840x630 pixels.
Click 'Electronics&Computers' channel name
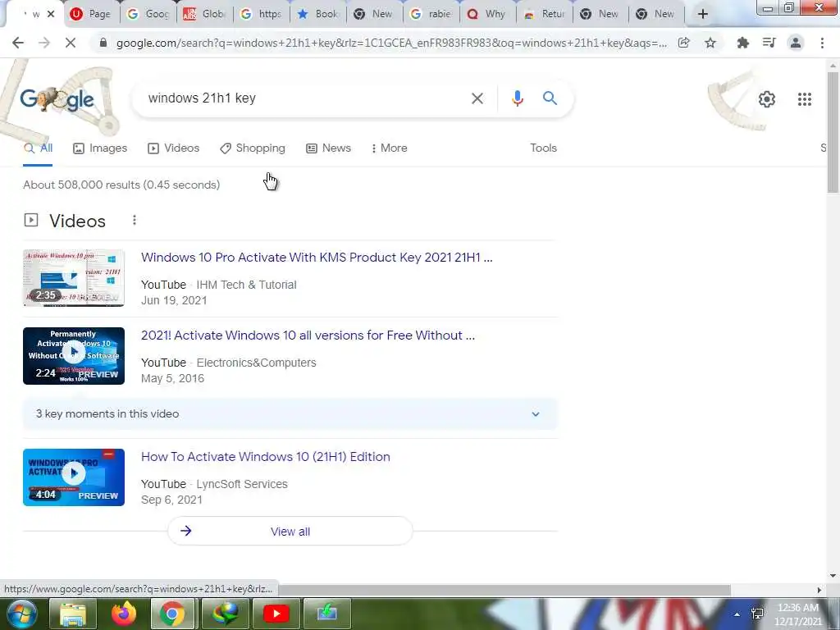(x=257, y=363)
